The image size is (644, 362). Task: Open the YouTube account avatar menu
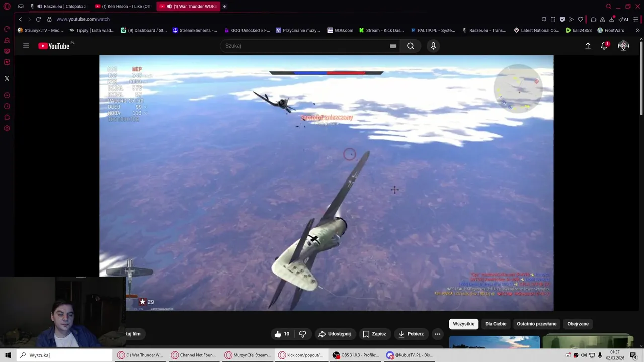(623, 46)
